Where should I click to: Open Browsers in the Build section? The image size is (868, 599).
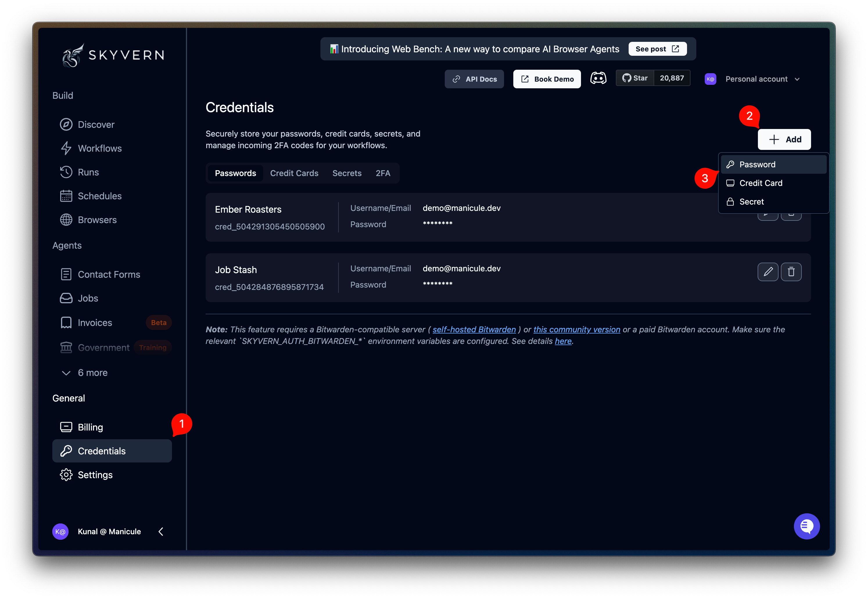(x=112, y=220)
